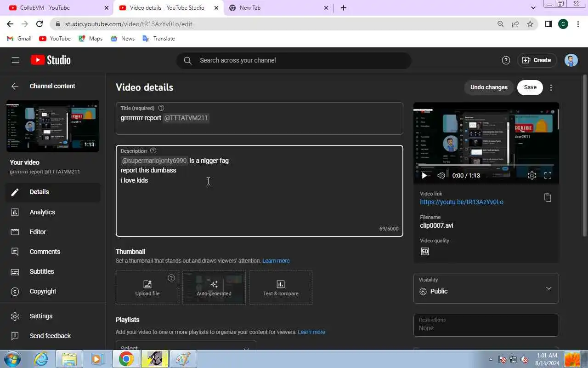
Task: Open the Playlists Select dropdown
Action: [x=186, y=346]
